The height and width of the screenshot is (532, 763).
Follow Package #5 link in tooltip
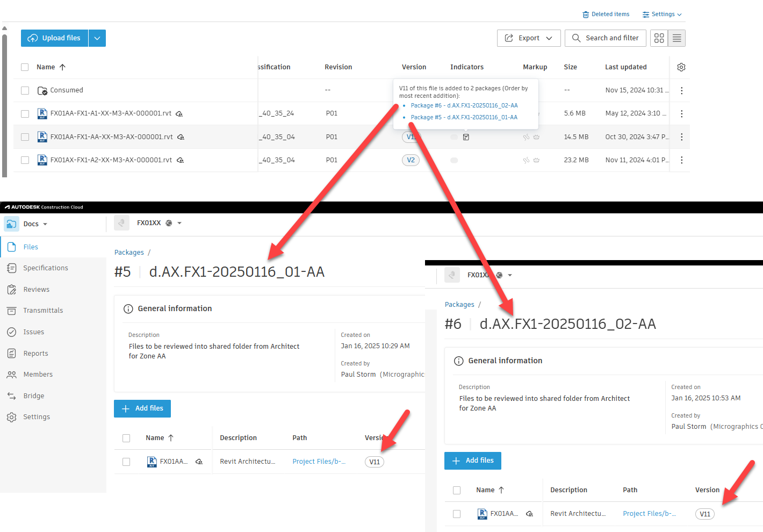[x=464, y=117]
